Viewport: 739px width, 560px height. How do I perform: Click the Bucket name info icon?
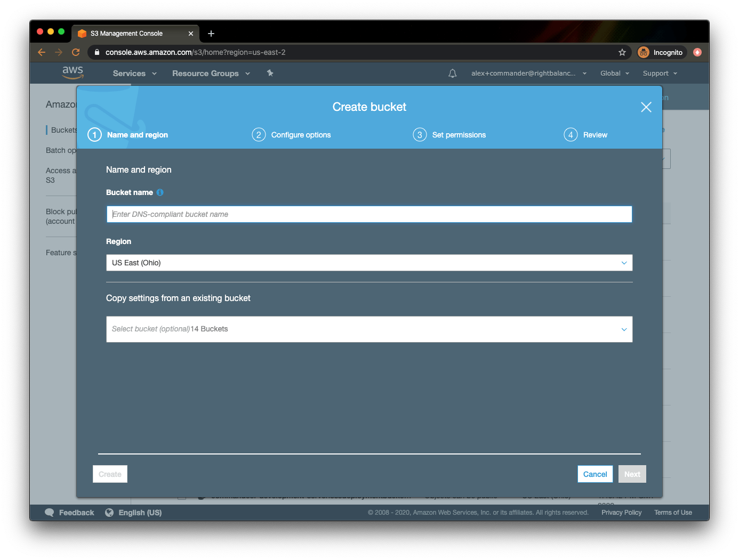tap(159, 192)
